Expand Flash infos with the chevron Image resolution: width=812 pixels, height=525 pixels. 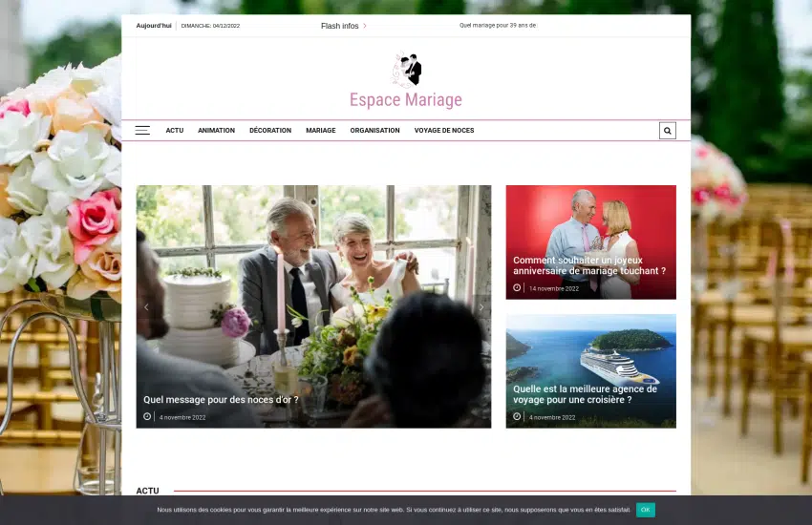pos(365,26)
